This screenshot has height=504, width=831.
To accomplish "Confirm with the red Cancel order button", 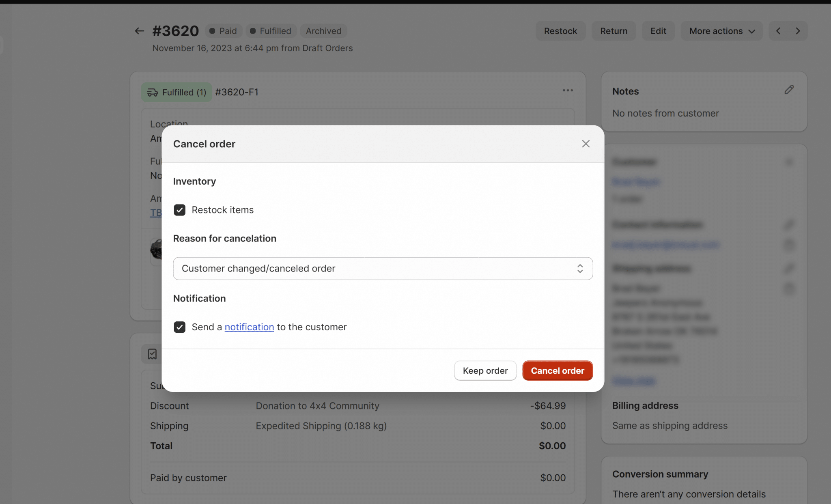I will pyautogui.click(x=558, y=370).
